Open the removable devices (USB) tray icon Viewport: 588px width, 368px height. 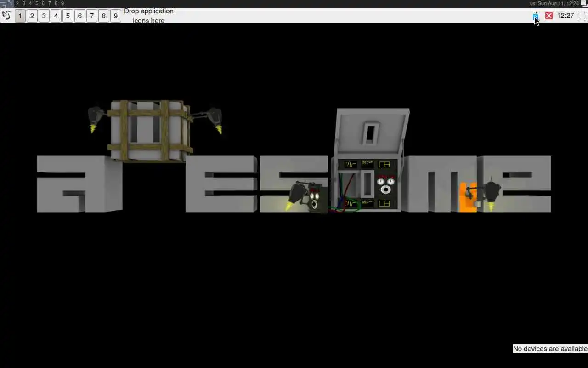click(x=536, y=16)
